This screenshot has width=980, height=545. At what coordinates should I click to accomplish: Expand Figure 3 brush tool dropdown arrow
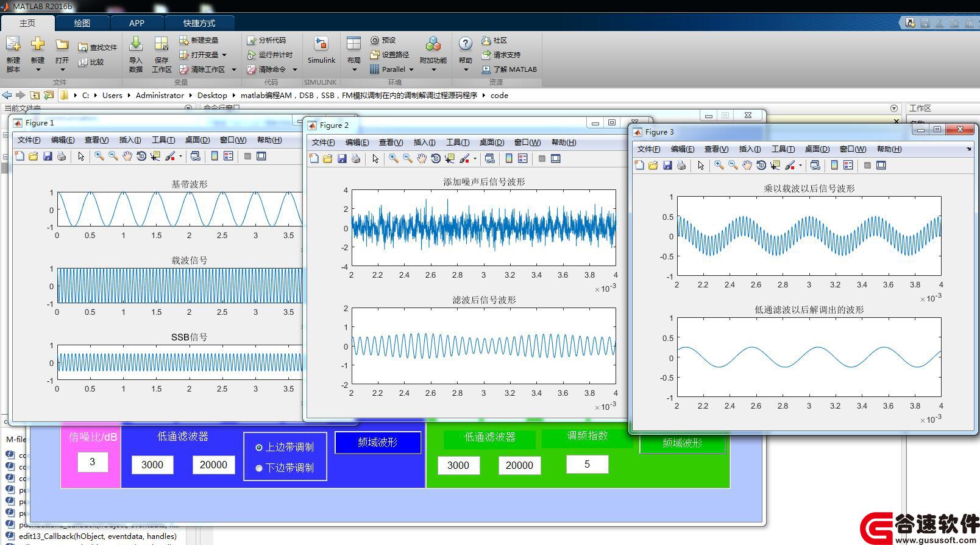point(800,166)
